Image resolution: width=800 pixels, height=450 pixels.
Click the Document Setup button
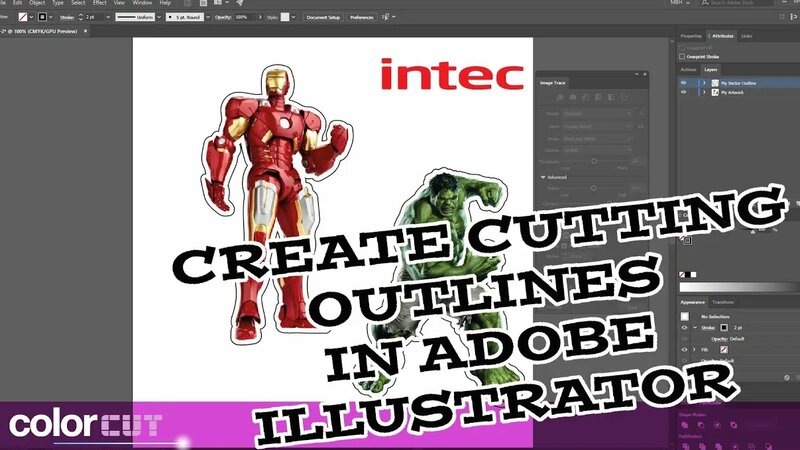[323, 17]
